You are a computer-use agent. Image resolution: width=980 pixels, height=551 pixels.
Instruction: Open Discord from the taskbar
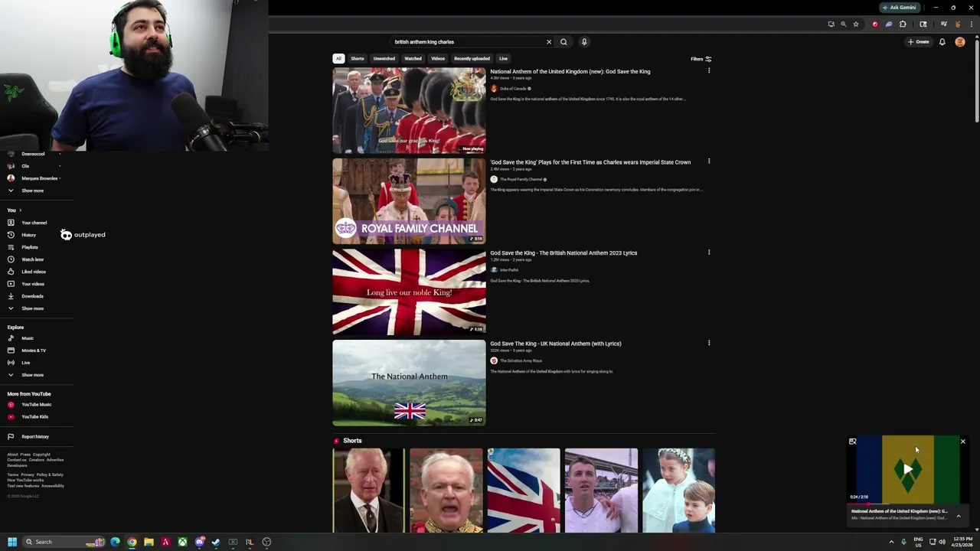coord(199,542)
